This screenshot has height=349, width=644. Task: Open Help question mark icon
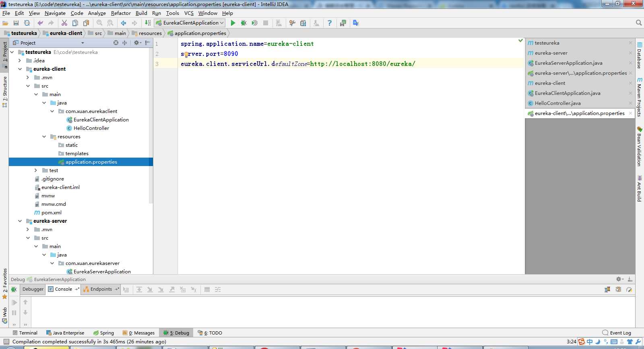[330, 23]
